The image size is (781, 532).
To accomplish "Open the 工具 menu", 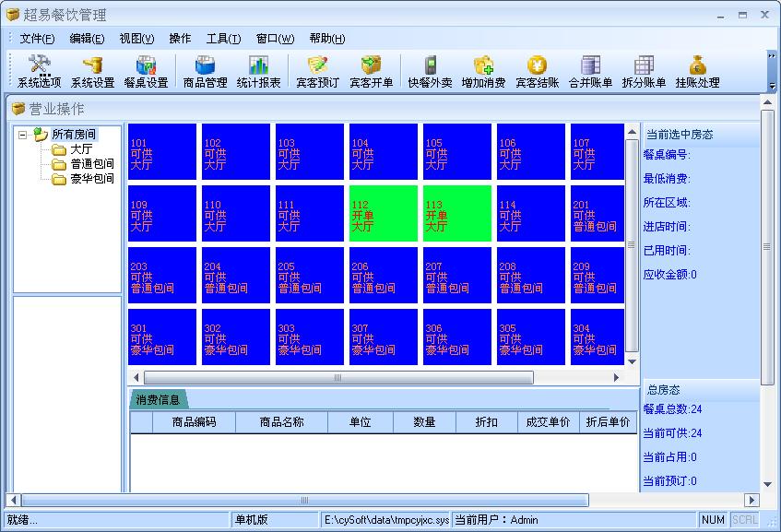I will [223, 39].
